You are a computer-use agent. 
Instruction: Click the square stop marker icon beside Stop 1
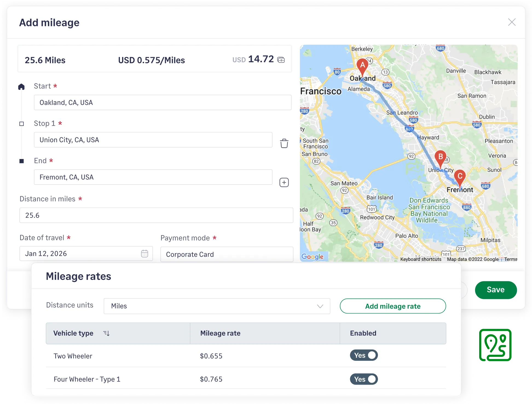(21, 124)
